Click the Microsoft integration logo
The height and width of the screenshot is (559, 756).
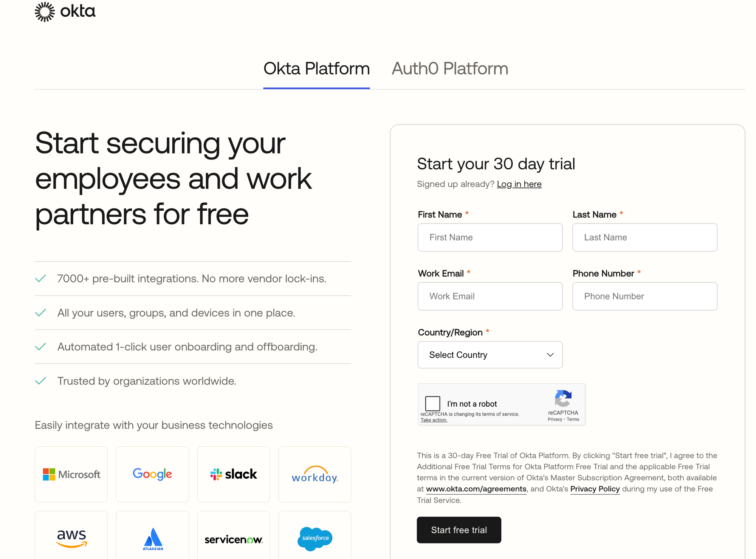pos(71,474)
